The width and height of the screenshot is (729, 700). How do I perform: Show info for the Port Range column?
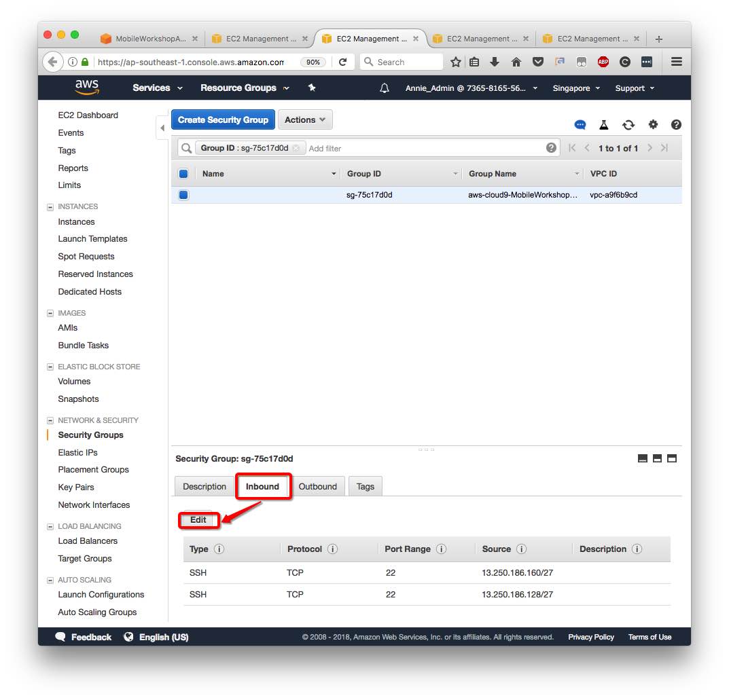tap(441, 549)
